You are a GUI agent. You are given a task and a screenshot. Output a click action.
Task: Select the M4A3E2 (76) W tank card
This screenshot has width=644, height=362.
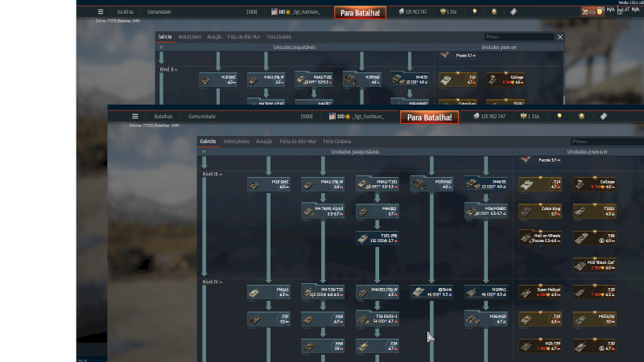(x=377, y=292)
